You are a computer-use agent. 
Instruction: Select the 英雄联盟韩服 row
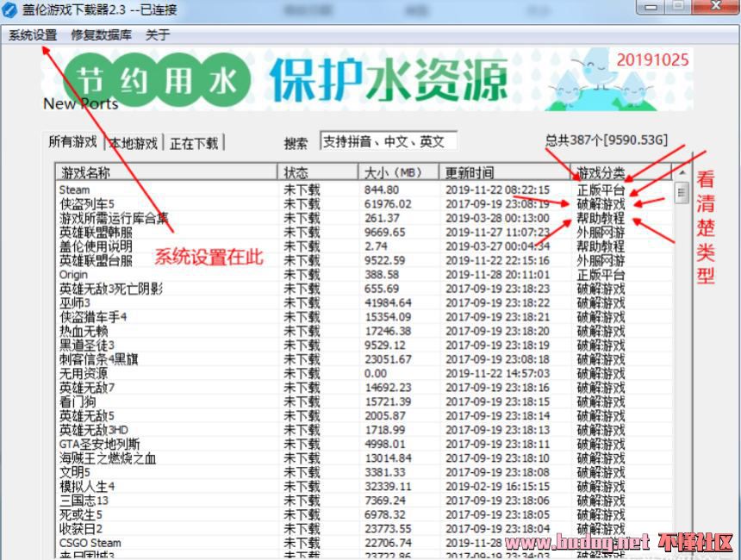coord(364,233)
